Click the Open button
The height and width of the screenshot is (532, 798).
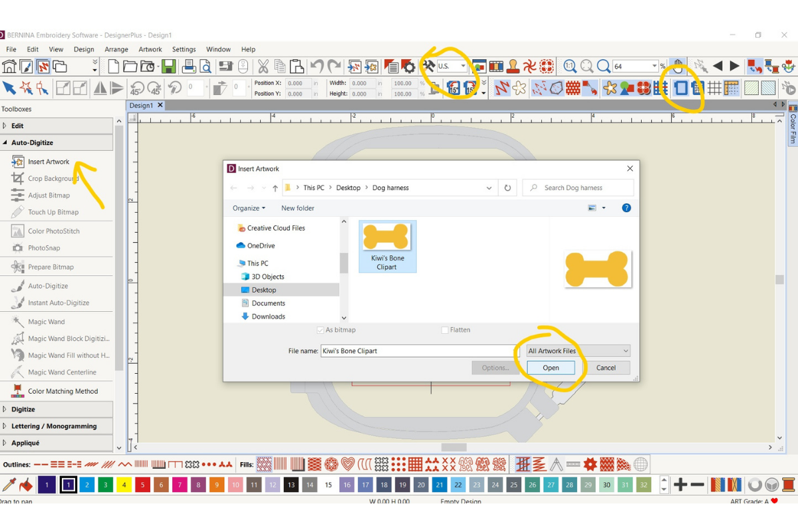pyautogui.click(x=551, y=368)
